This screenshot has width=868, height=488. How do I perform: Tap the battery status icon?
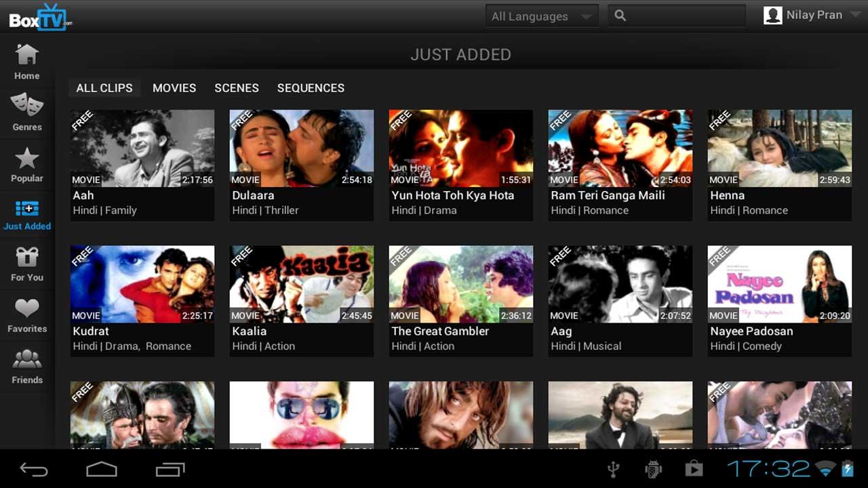pyautogui.click(x=848, y=468)
